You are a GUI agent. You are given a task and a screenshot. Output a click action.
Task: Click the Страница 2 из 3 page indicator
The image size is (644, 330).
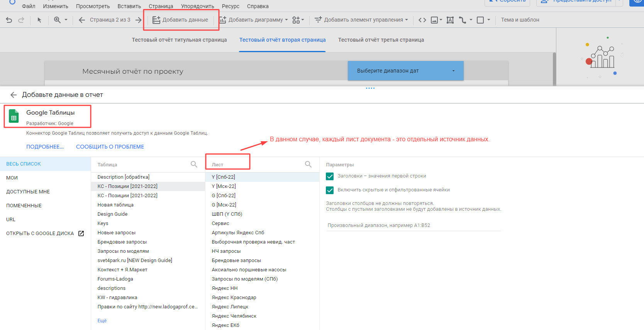pyautogui.click(x=110, y=20)
